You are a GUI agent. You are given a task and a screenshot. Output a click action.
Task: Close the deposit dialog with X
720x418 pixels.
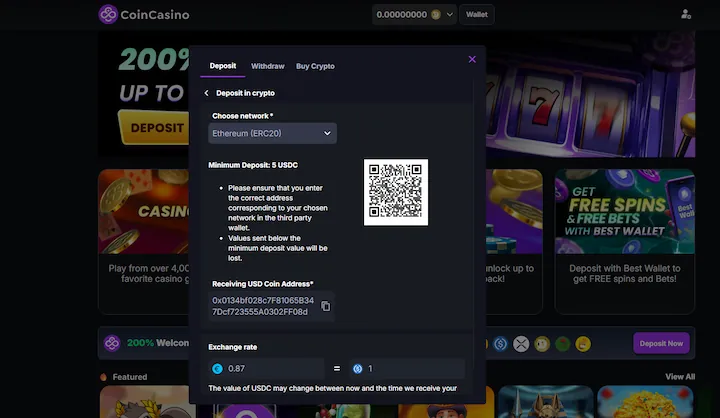coord(472,59)
